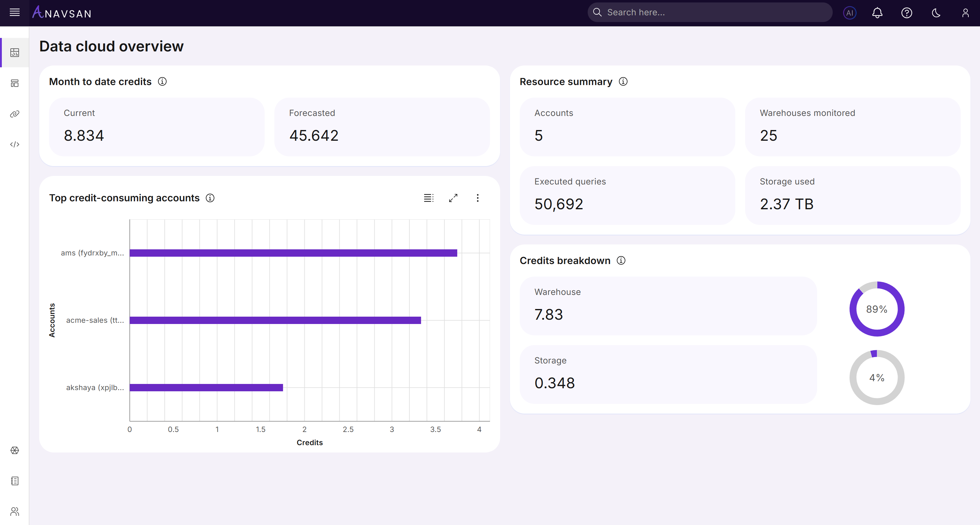Open the link connections sidebar icon
Screen dimensions: 980x525
click(x=14, y=114)
